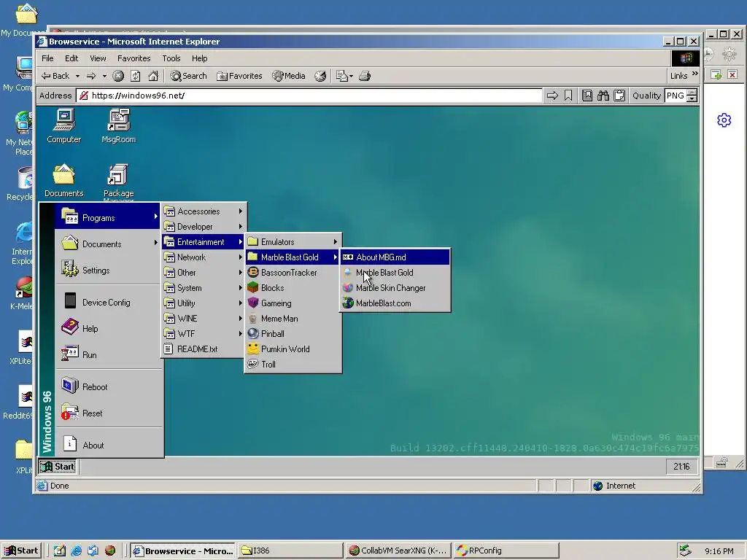
Task: Open the Links toolbar chevron
Action: [x=695, y=74]
